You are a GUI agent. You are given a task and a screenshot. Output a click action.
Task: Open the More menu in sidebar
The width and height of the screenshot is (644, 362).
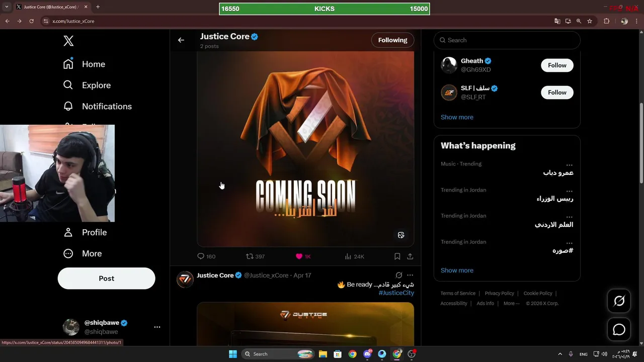(x=82, y=253)
